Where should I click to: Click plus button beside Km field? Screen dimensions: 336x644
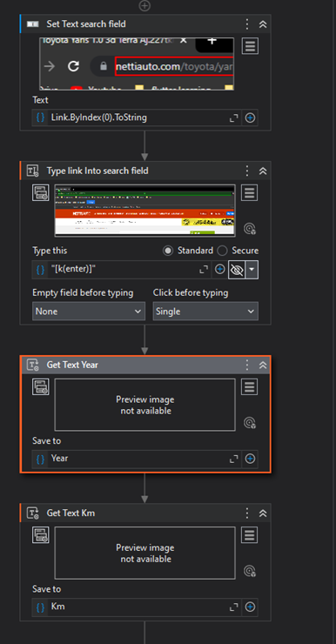click(250, 607)
